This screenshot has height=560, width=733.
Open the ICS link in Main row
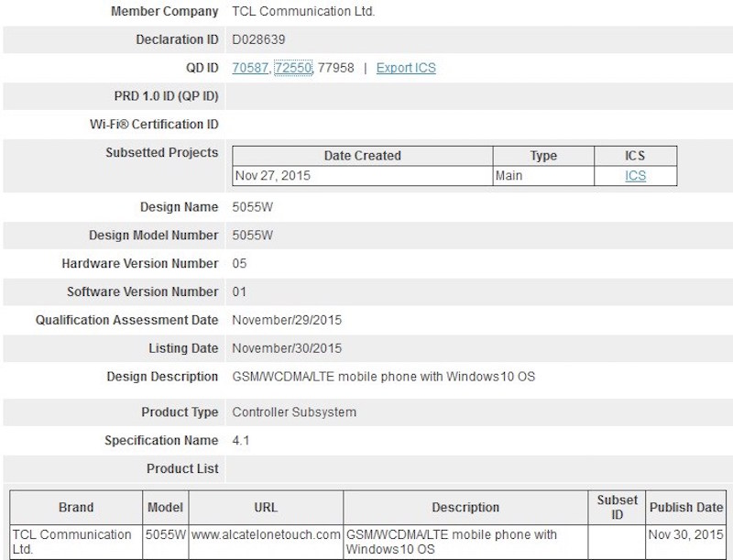(635, 176)
